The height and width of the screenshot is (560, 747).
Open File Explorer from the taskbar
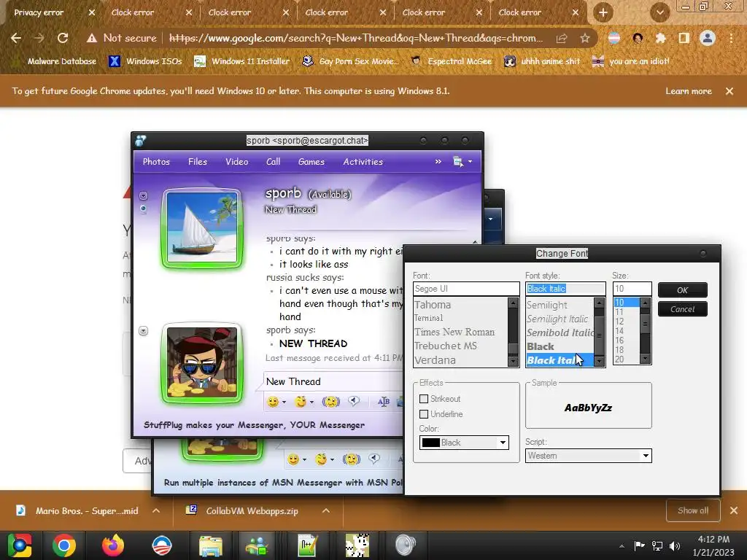(x=211, y=545)
